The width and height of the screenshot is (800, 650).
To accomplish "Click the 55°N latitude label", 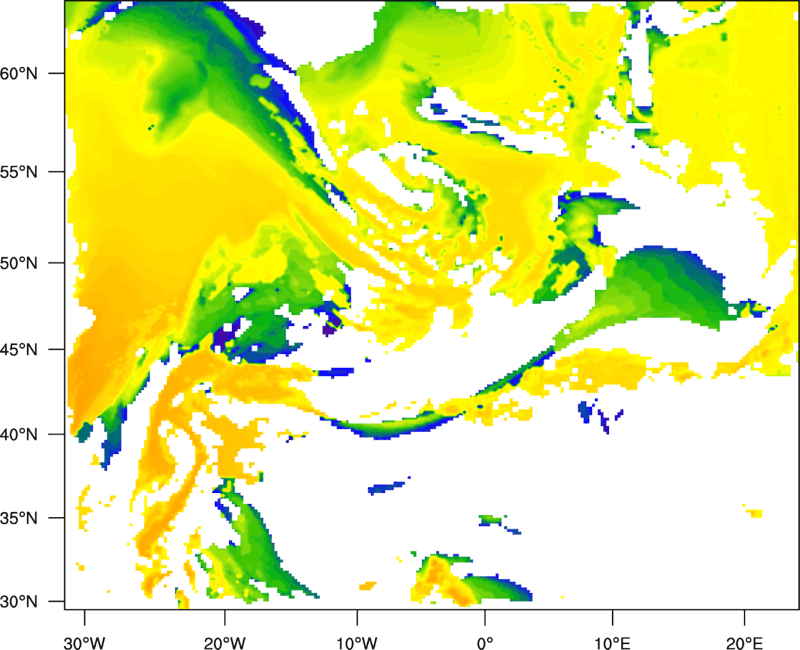I will tap(19, 172).
